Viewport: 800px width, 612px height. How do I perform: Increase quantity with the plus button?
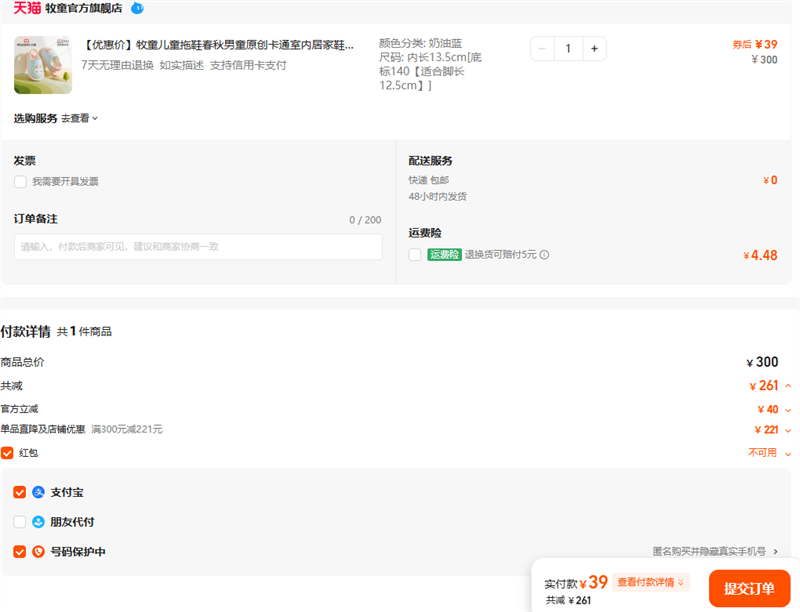click(x=594, y=48)
